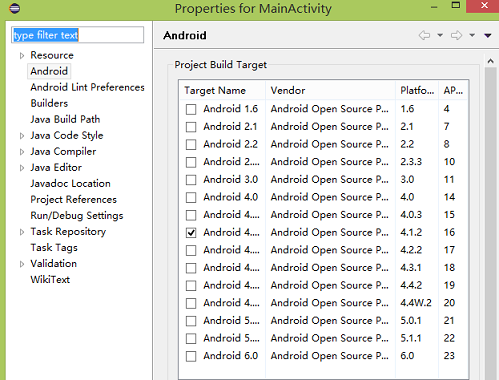The width and height of the screenshot is (499, 380).
Task: Select the Java Code Style item
Action: tap(67, 135)
